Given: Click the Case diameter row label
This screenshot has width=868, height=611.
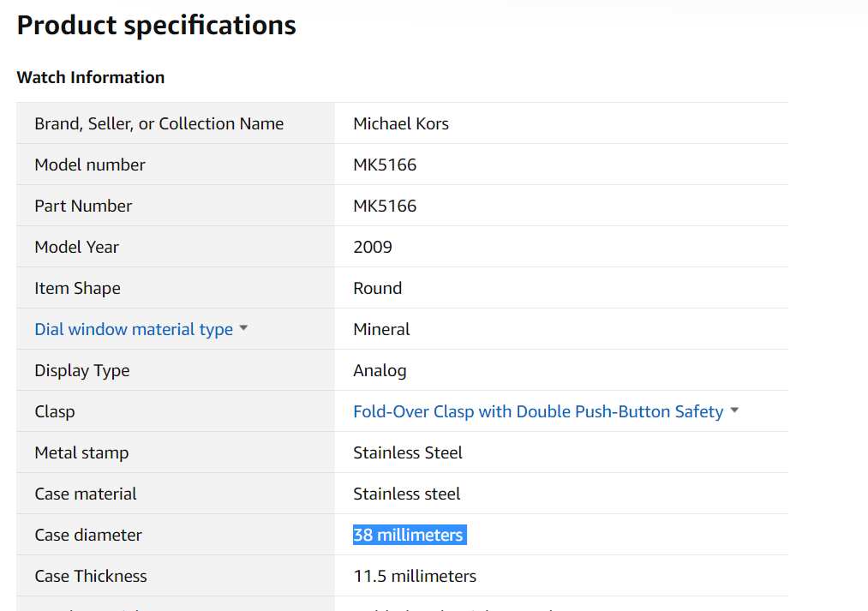Looking at the screenshot, I should click(x=88, y=536).
